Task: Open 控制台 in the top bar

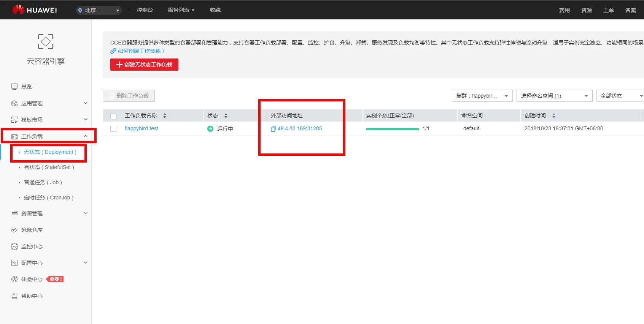Action: pos(145,10)
